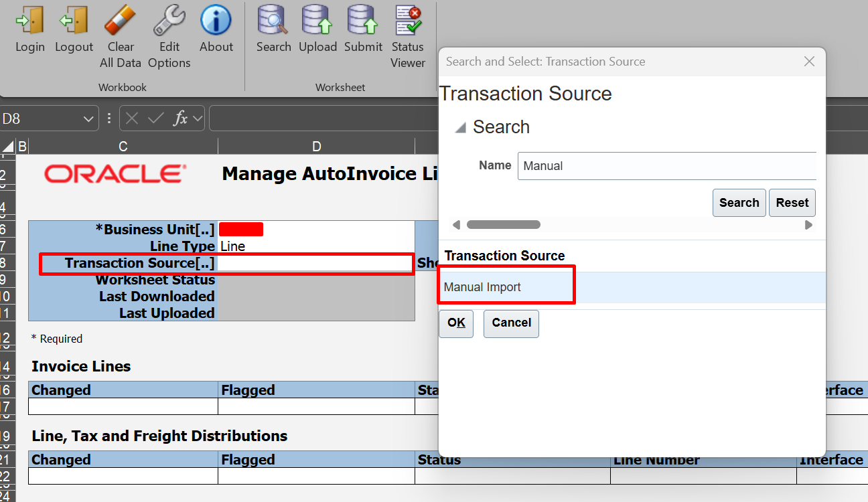The height and width of the screenshot is (502, 868).
Task: Select Clear All Data
Action: [121, 29]
